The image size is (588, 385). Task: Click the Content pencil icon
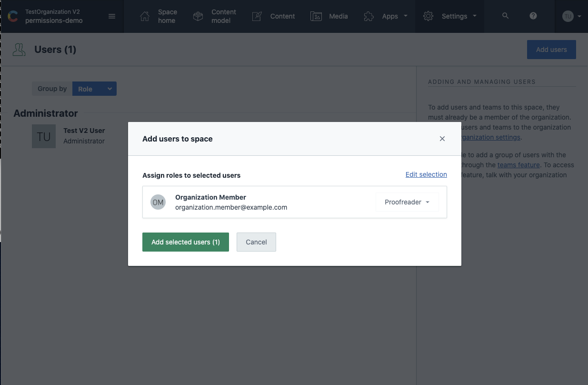pyautogui.click(x=257, y=16)
